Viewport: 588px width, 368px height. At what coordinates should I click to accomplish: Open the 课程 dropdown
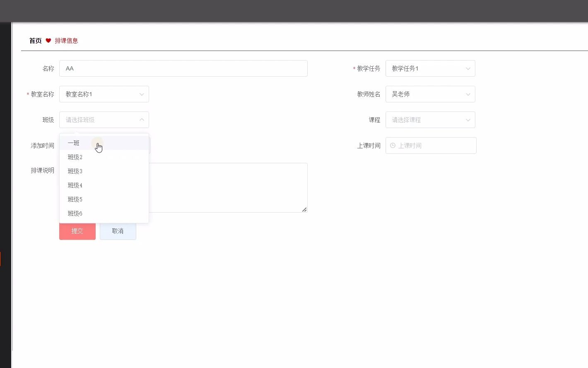point(430,120)
